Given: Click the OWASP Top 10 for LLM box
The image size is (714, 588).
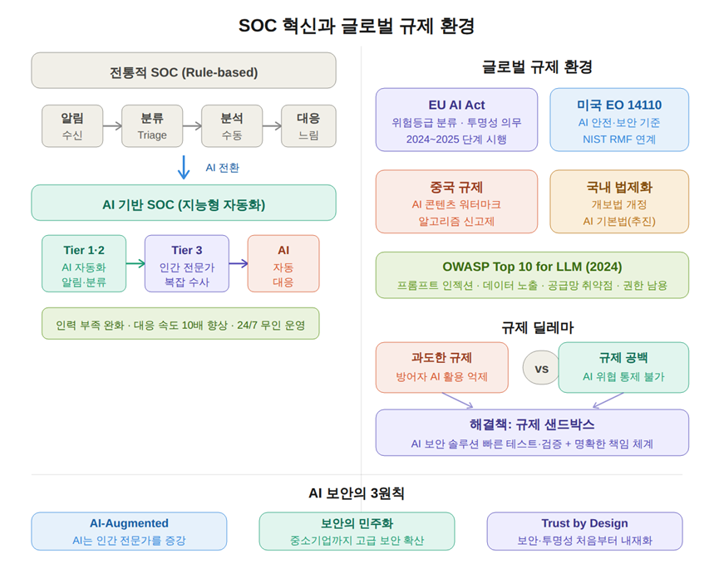Looking at the screenshot, I should [532, 275].
